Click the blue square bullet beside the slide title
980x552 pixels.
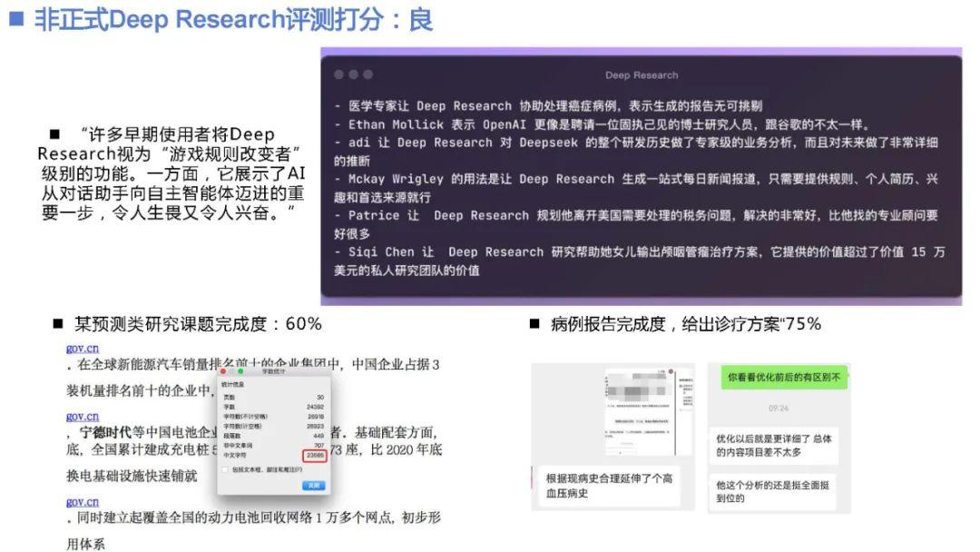[x=15, y=19]
